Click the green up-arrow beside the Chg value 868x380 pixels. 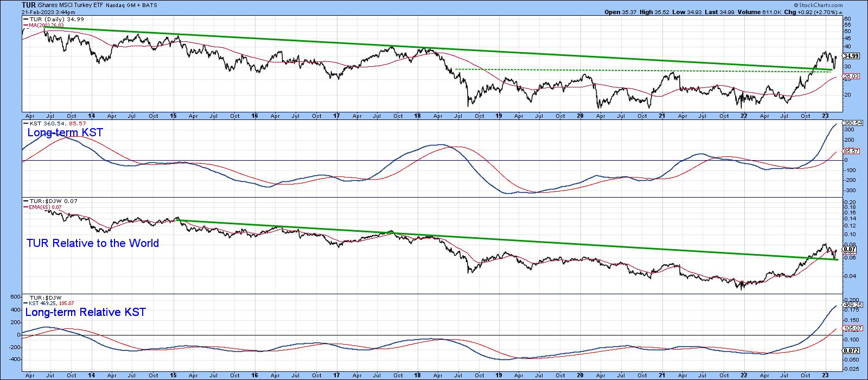841,12
